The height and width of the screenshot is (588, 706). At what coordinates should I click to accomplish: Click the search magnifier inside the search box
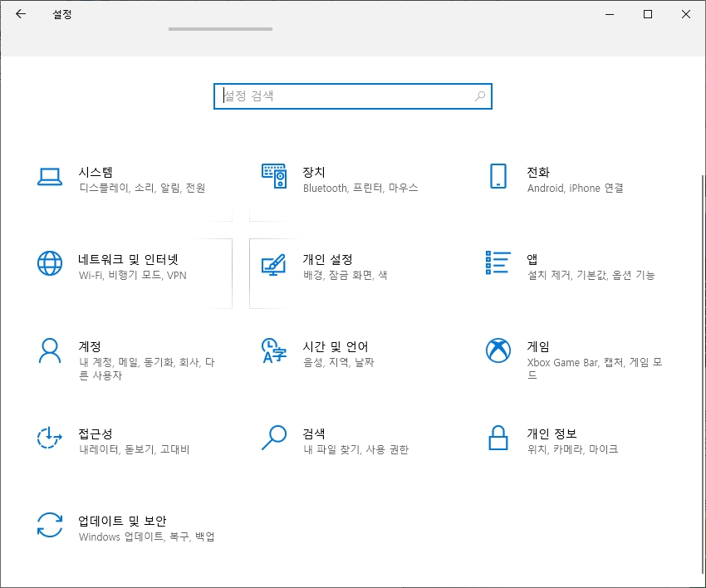pyautogui.click(x=479, y=96)
